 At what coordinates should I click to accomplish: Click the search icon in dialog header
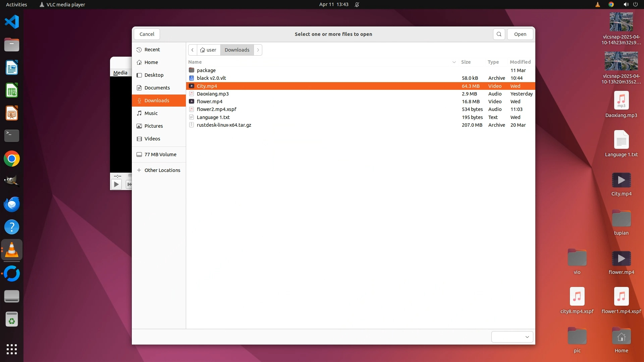499,34
